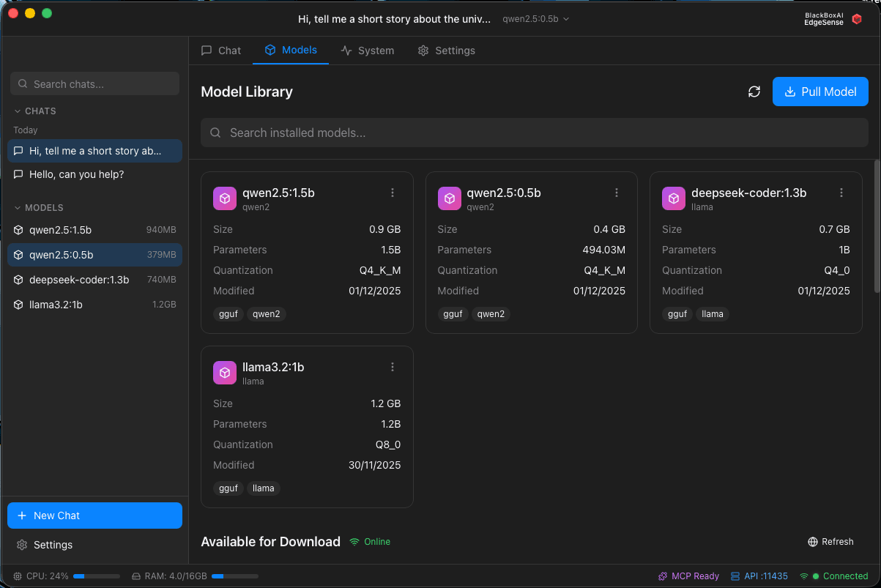Click the purple cube icon on the qwen2.5:0.5b card
The width and height of the screenshot is (881, 588).
(x=449, y=198)
